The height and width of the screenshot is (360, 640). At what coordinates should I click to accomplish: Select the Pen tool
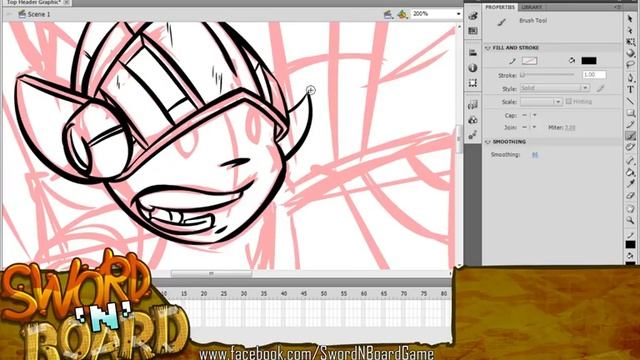click(x=630, y=78)
